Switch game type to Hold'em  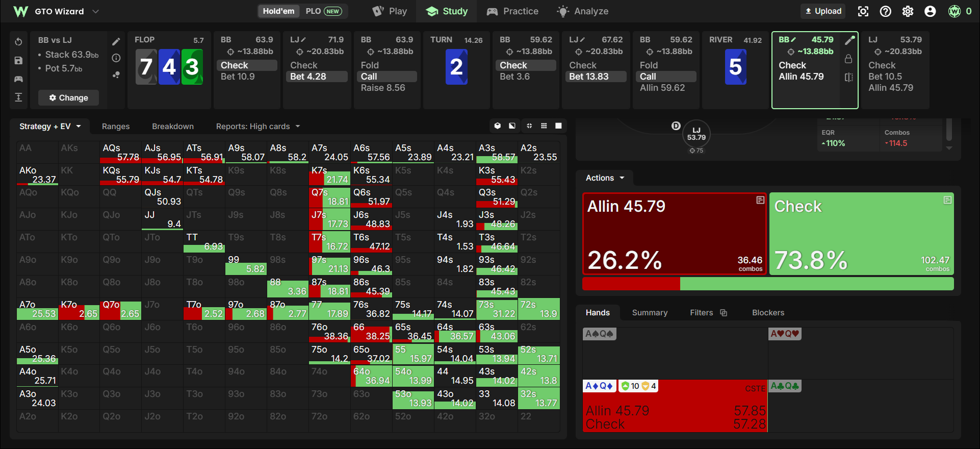(x=278, y=11)
